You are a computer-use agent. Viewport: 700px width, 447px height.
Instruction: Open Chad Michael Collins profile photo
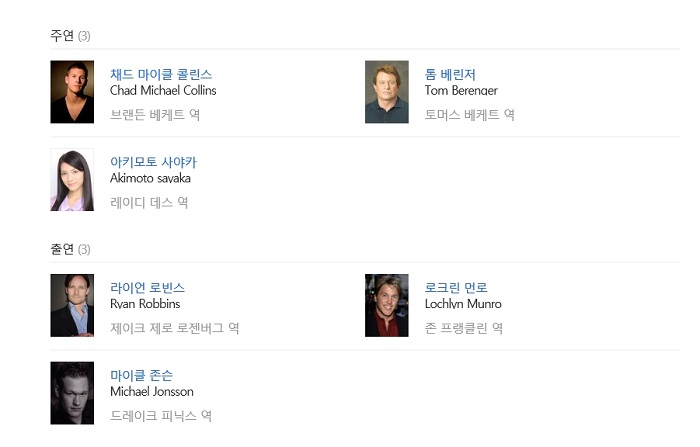[72, 92]
